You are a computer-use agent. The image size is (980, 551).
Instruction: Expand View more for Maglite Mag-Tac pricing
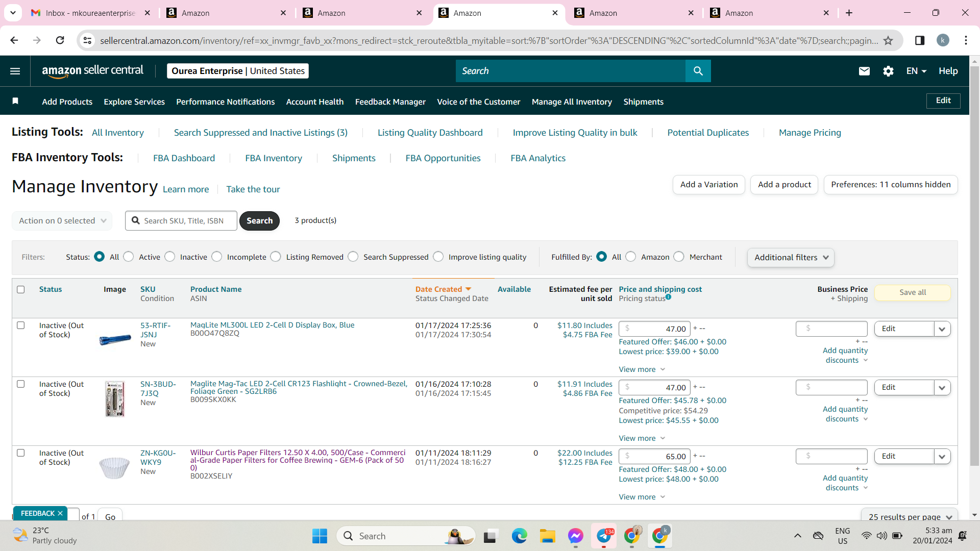pos(642,438)
